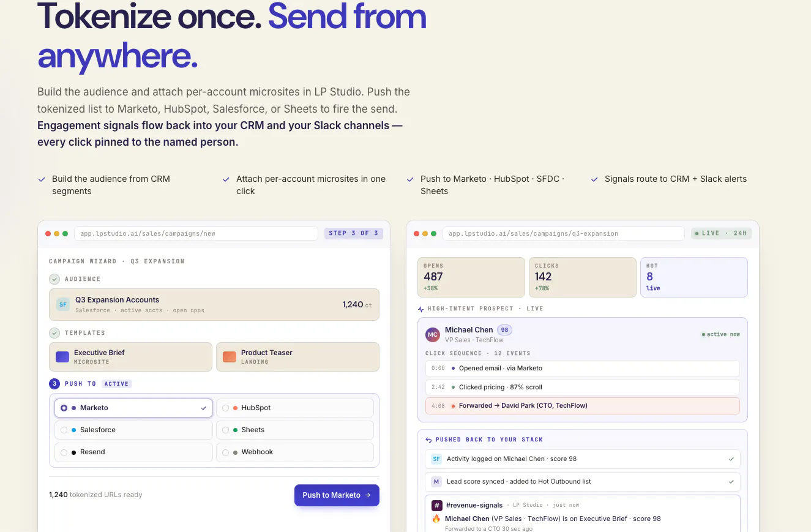Click the Push to Marketo button
This screenshot has height=532, width=811.
pos(337,495)
